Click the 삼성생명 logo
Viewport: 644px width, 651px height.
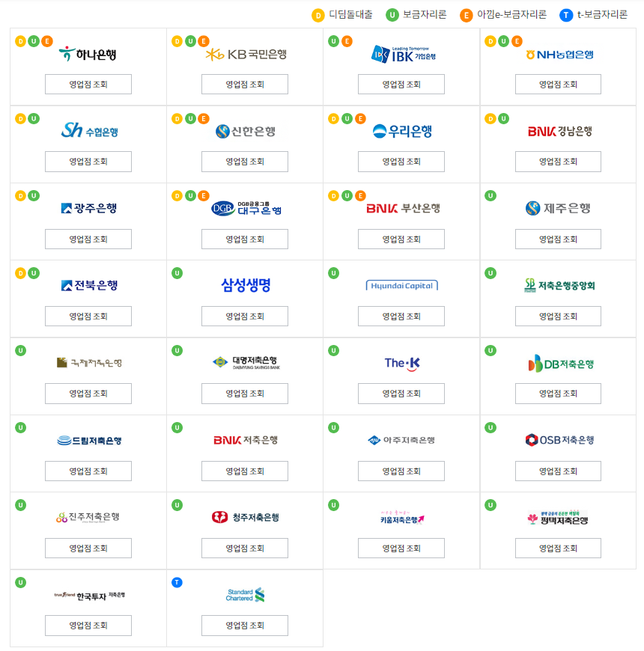[x=246, y=285]
